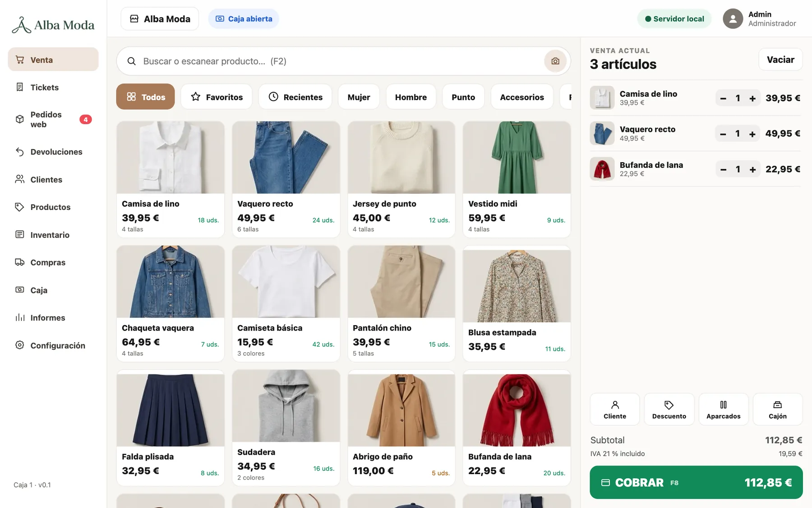Filter products by Accesorios
The image size is (812, 508).
click(x=522, y=97)
